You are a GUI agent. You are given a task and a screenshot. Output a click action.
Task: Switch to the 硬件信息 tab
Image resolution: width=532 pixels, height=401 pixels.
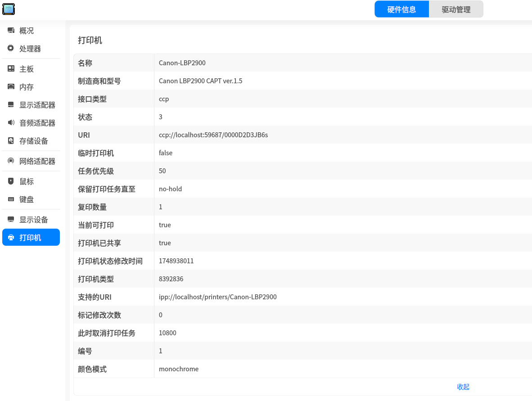point(402,9)
